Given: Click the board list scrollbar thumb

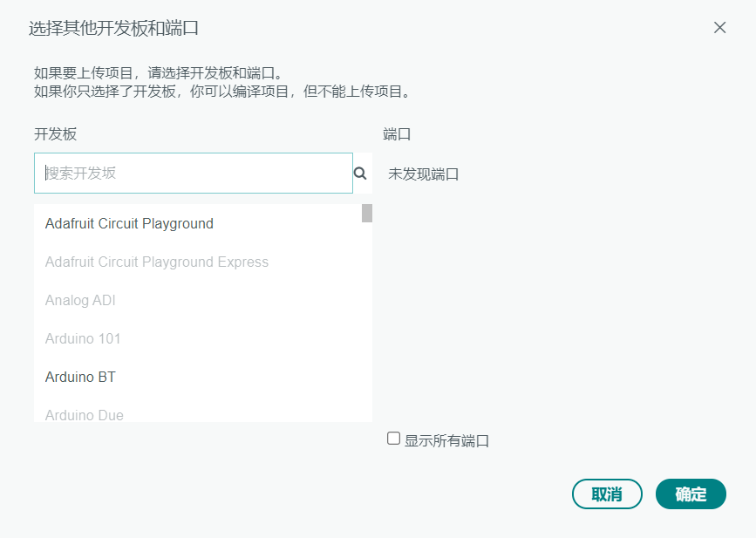Looking at the screenshot, I should click(x=367, y=213).
